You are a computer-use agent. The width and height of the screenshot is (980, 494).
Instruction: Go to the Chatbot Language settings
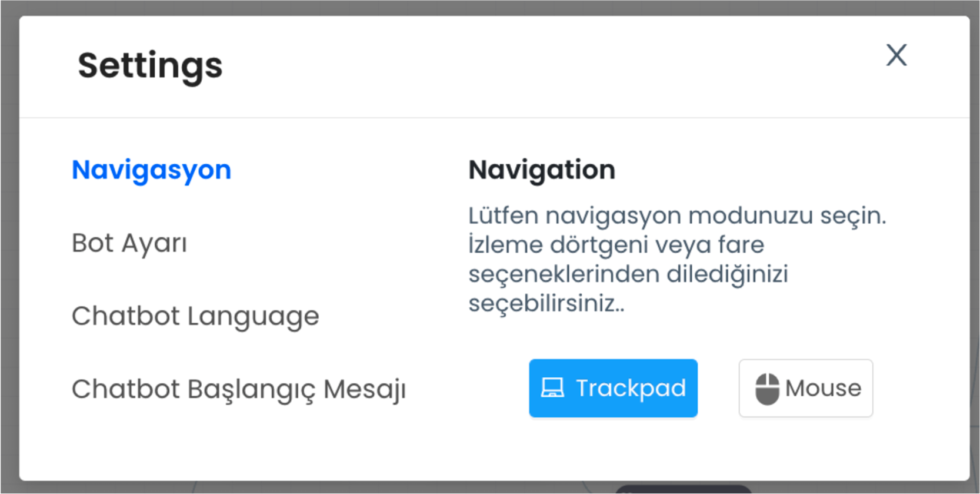click(x=195, y=316)
